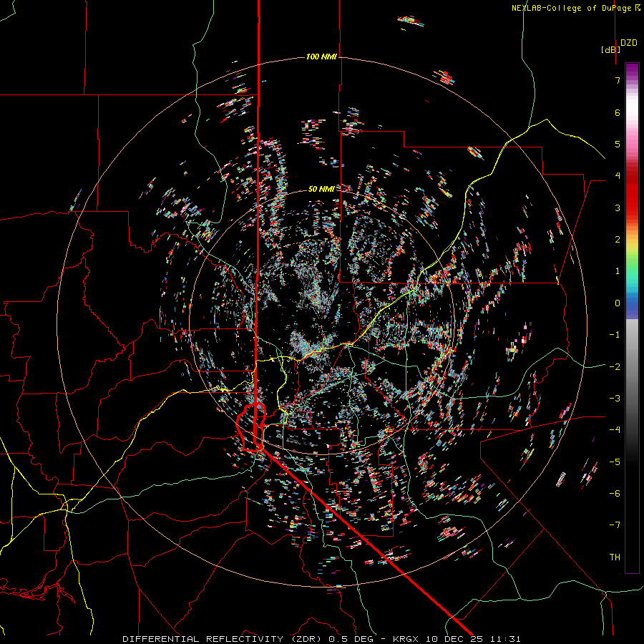Screen dimensions: 644x644
Task: Click the -4 dB value on the scale
Action: click(615, 429)
